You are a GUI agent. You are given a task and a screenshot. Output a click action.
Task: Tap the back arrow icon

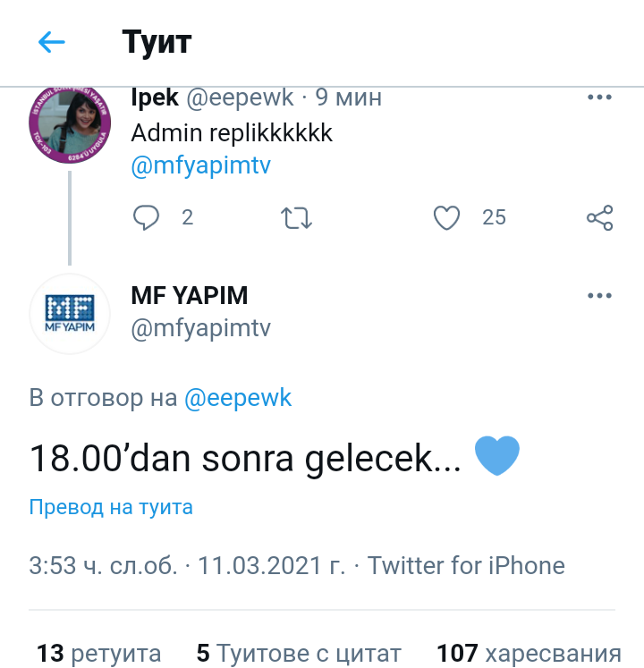click(52, 42)
